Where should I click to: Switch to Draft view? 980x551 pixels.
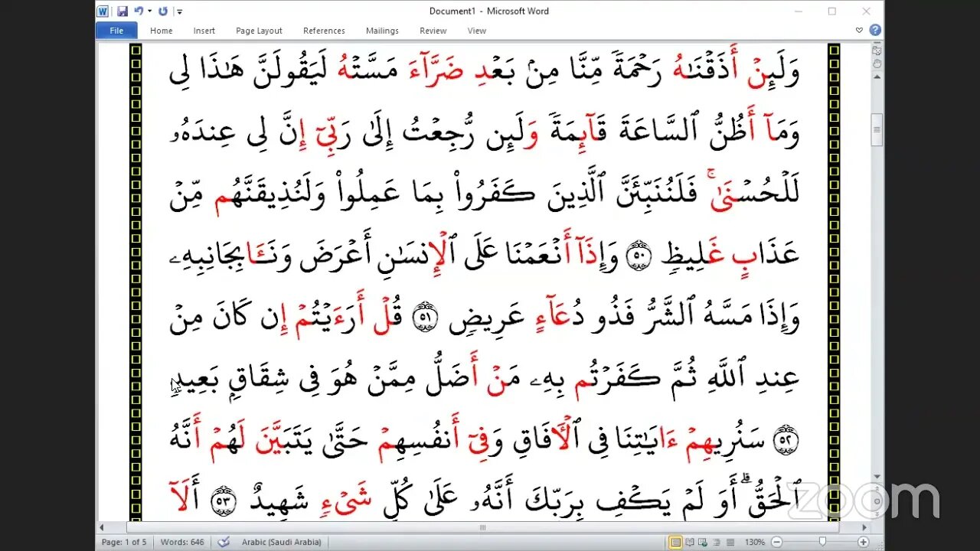point(730,542)
